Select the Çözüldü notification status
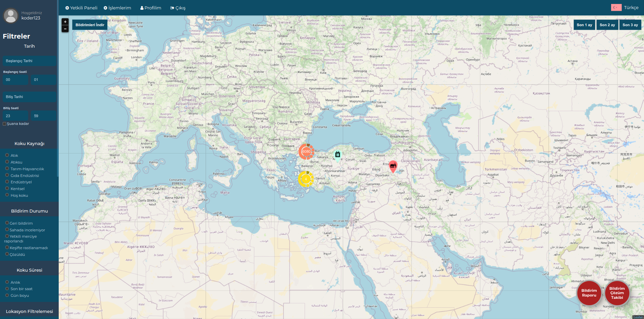Image resolution: width=644 pixels, height=319 pixels. (x=7, y=254)
